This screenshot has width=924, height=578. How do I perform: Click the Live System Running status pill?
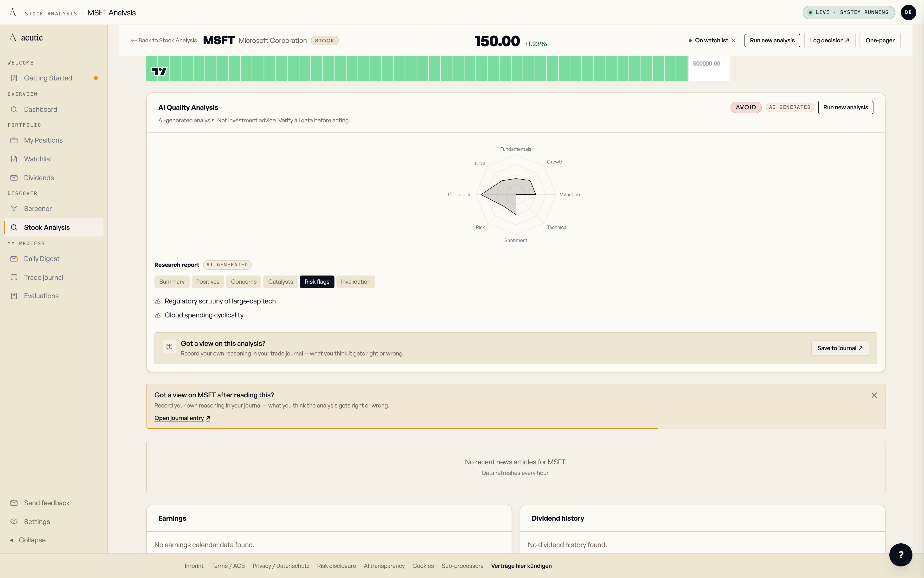coord(848,12)
